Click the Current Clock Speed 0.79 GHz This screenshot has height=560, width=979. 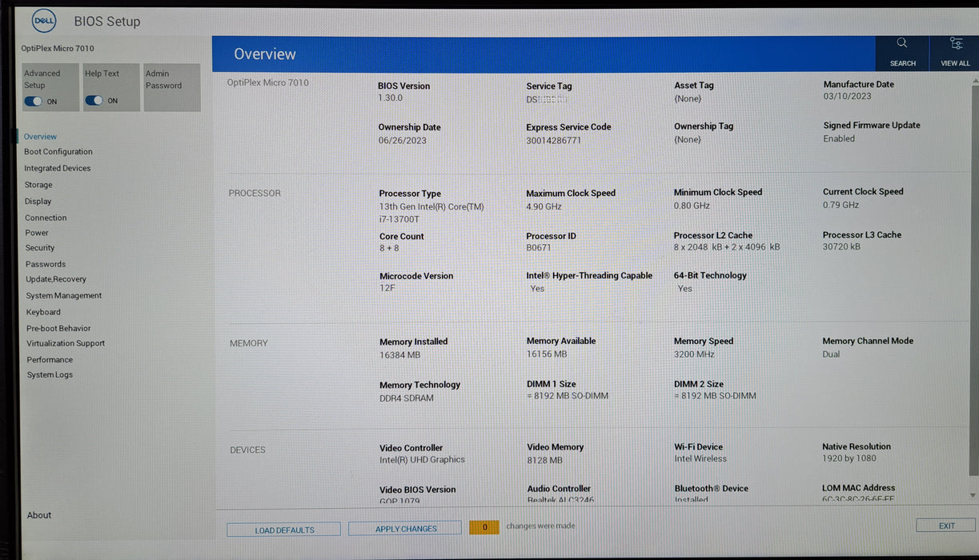tap(841, 205)
